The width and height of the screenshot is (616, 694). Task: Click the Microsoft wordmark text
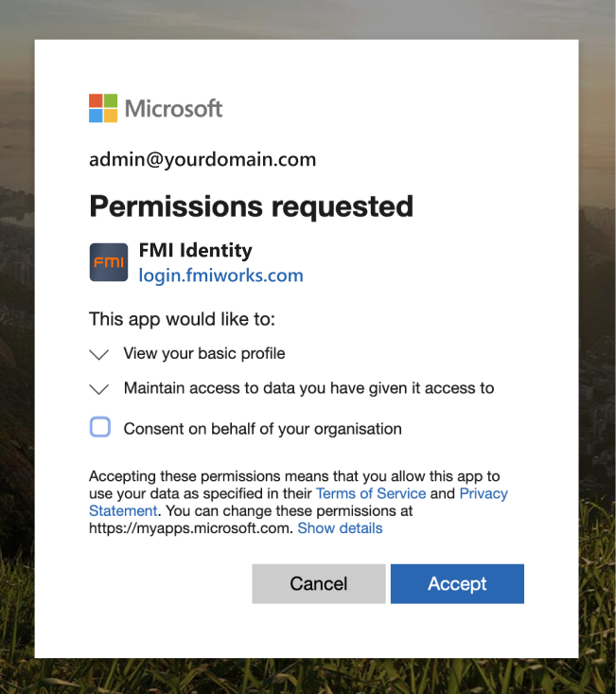coord(173,108)
